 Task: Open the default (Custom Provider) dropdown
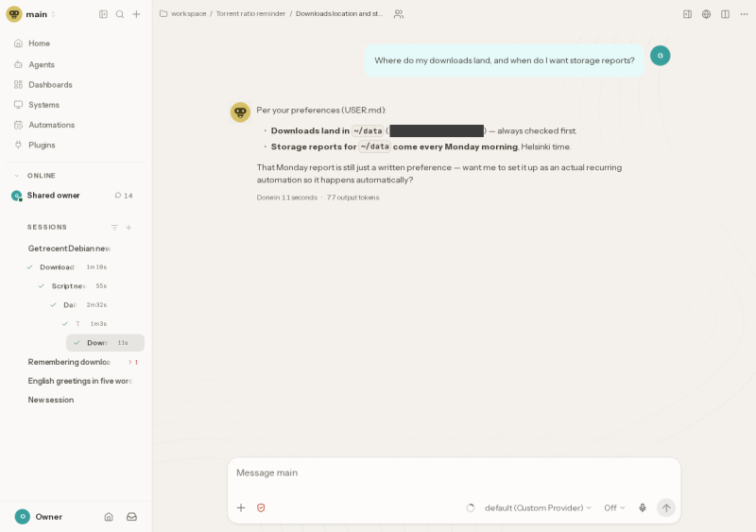(x=538, y=507)
